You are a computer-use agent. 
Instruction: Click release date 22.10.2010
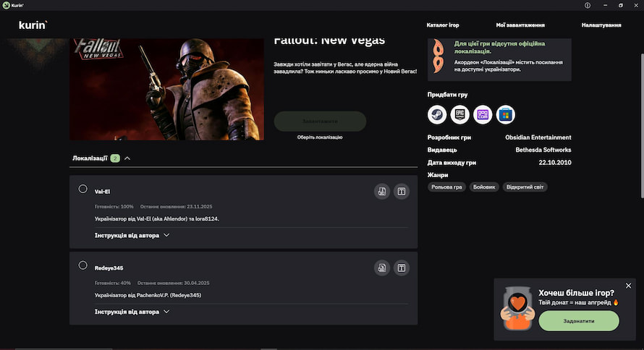pyautogui.click(x=555, y=163)
